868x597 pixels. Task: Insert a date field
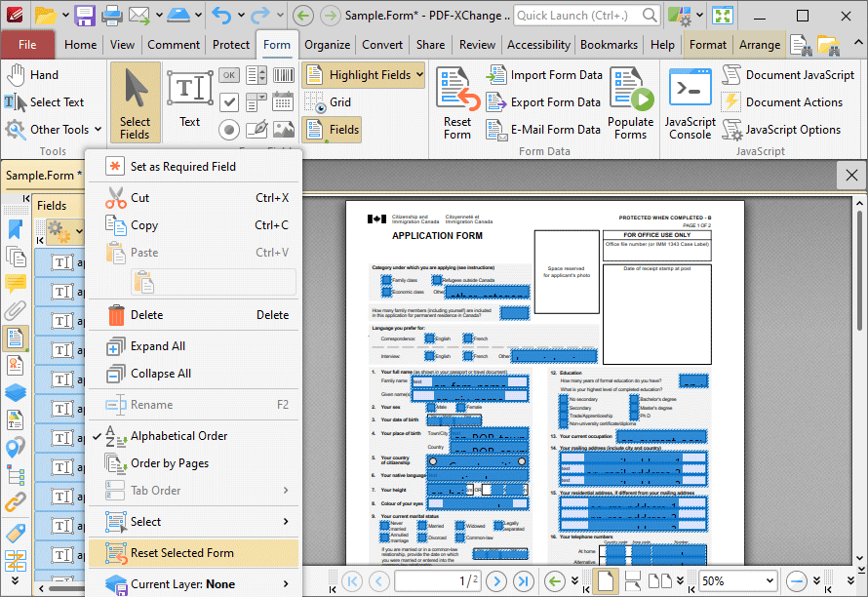pos(284,101)
